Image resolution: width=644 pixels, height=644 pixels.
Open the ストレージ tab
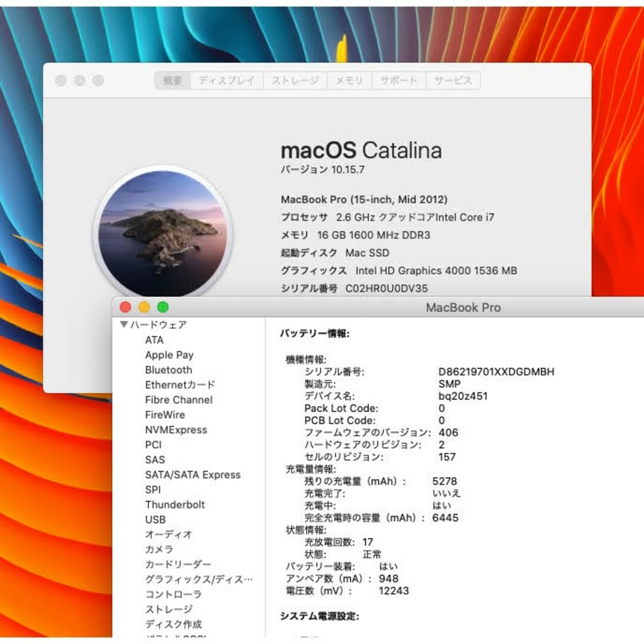pyautogui.click(x=295, y=80)
